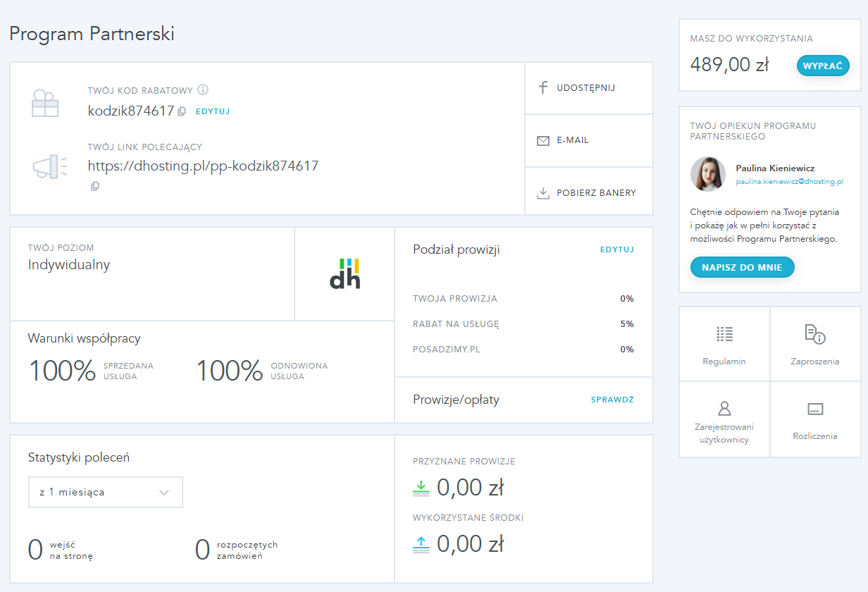Download banners with Pobierz banery
The image size is (868, 592).
click(588, 193)
